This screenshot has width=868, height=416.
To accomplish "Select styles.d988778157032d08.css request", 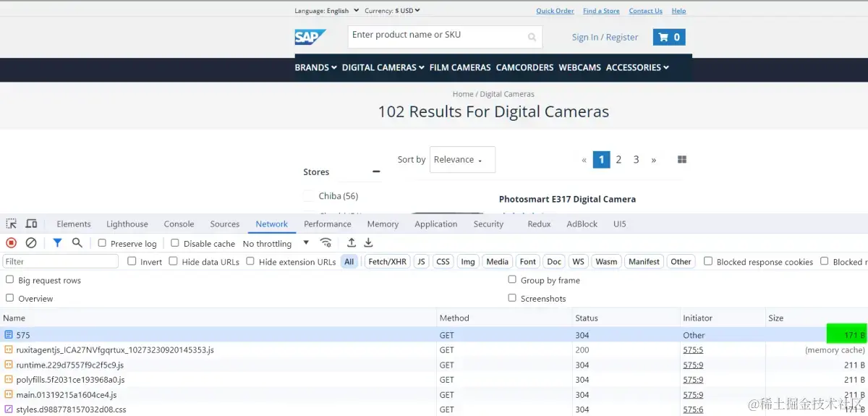I will [x=434, y=409].
